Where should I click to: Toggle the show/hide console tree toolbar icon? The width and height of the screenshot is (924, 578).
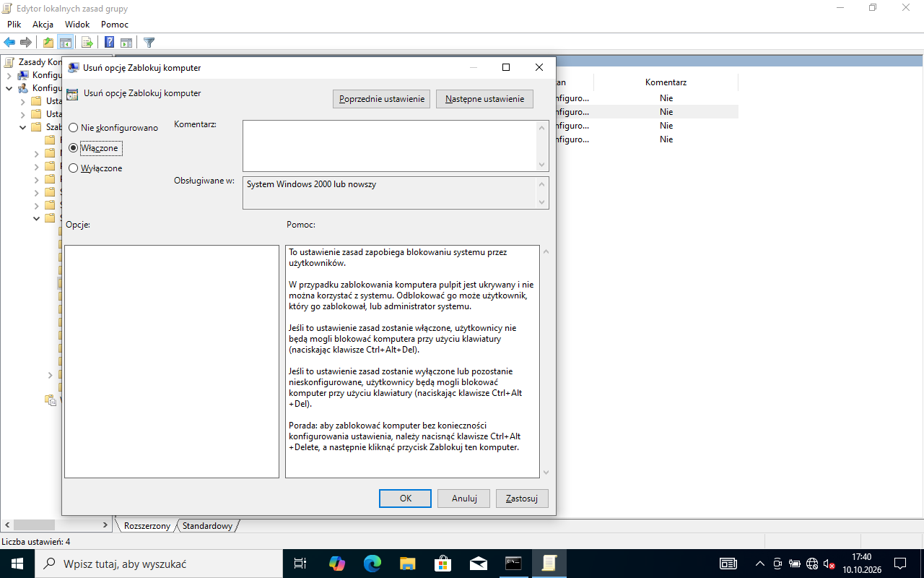click(x=65, y=43)
